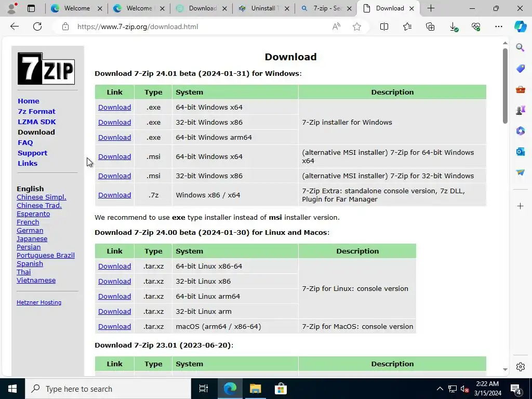This screenshot has width=532, height=399.
Task: Open tab actions menu icon
Action: pyautogui.click(x=31, y=8)
